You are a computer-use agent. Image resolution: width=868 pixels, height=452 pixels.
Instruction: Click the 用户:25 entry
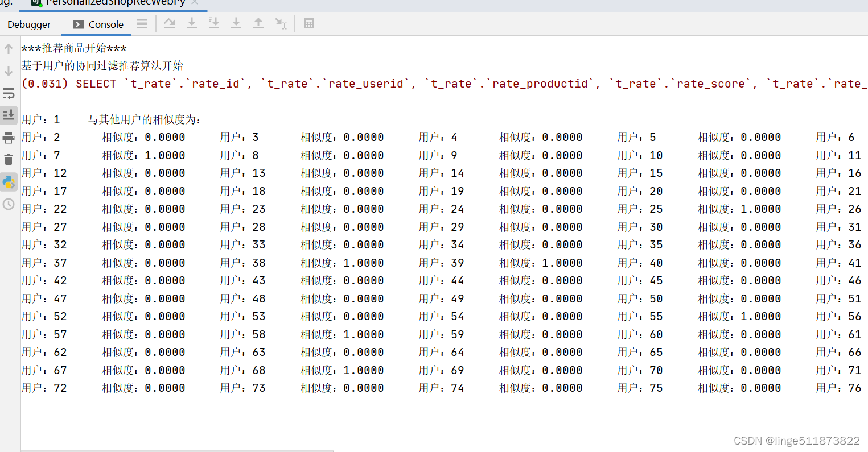(640, 209)
